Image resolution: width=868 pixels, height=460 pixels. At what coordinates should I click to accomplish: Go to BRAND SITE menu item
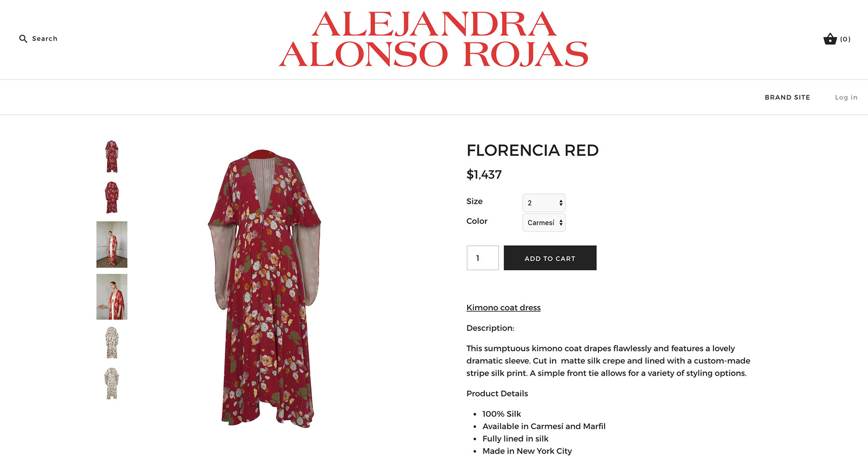coord(787,97)
